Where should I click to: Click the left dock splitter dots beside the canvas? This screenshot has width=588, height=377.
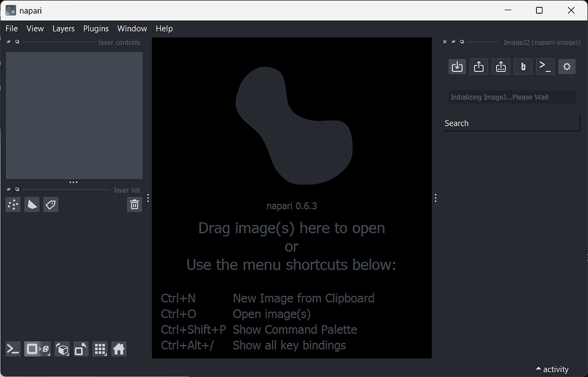click(148, 198)
